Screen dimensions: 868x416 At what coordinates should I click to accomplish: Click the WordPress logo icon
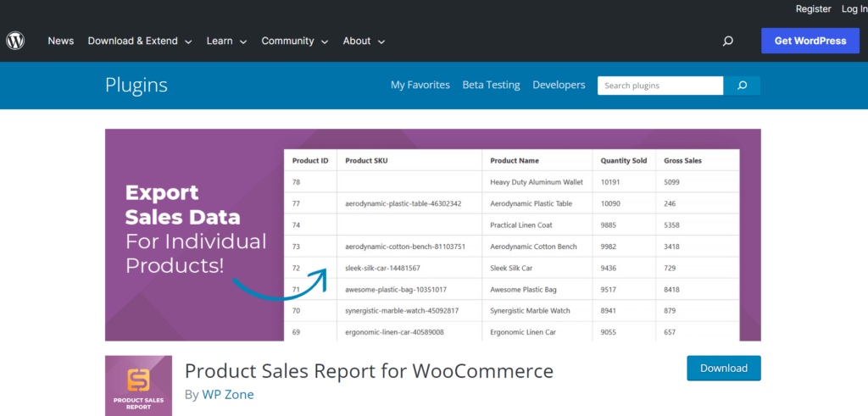pos(15,41)
